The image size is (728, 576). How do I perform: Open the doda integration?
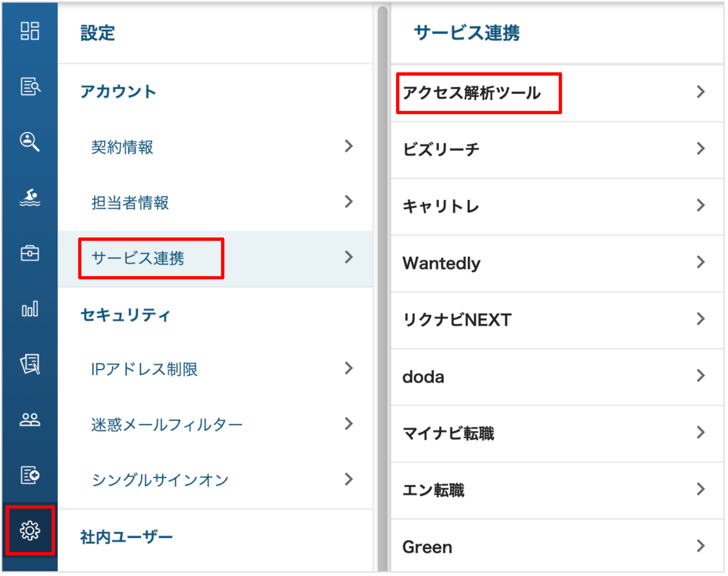(557, 377)
